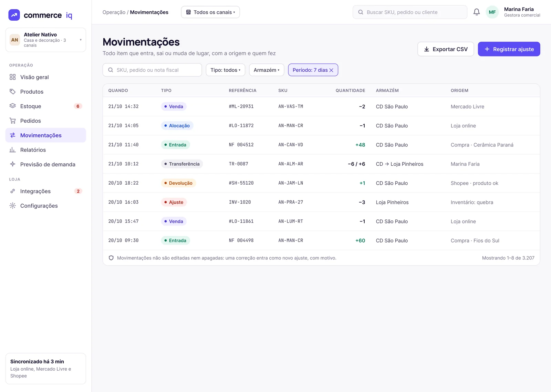Click quantity +60 in NF 004498 row
This screenshot has height=392, width=551.
coord(360,240)
